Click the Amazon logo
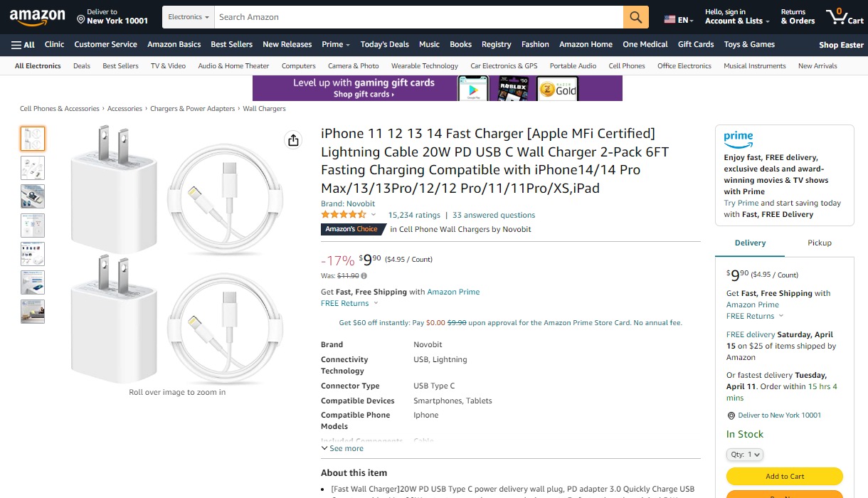868x498 pixels. [x=37, y=17]
